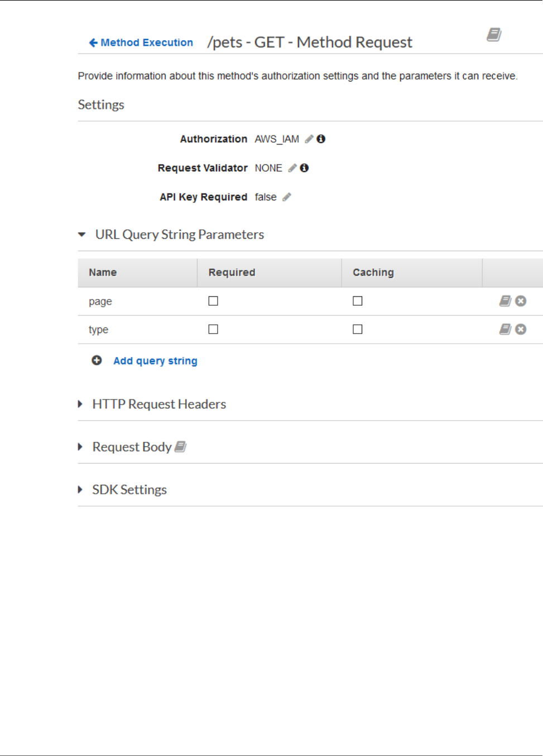Go back to Method Execution
543x756 pixels.
tap(141, 42)
